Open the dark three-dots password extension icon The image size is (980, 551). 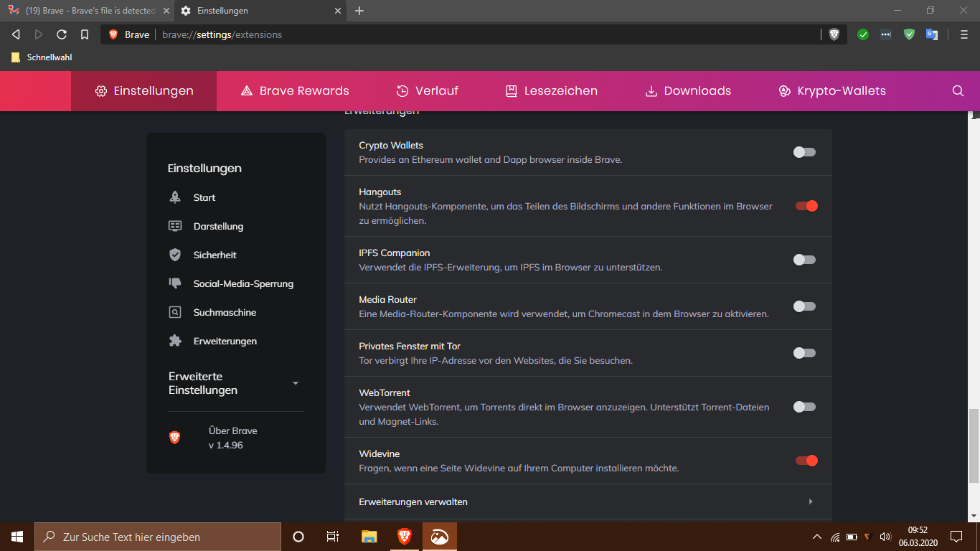(x=886, y=34)
